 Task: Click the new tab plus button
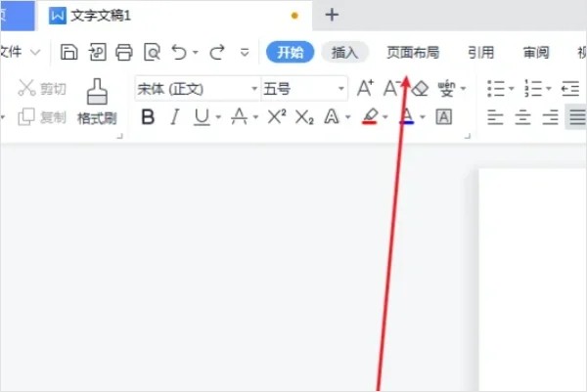(332, 15)
